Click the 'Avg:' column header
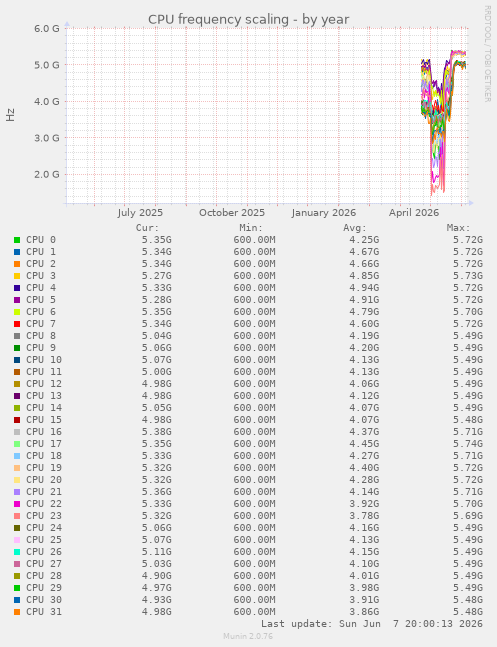This screenshot has height=647, width=497. click(355, 228)
